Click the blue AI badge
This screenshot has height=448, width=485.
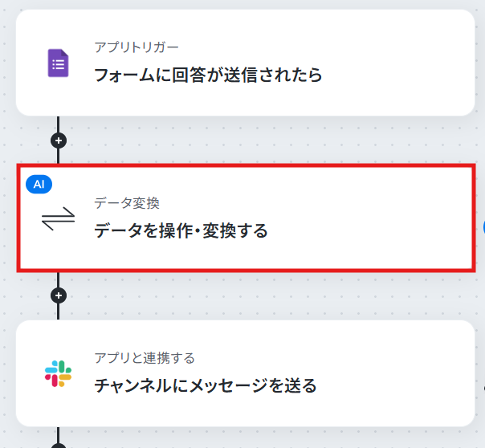(x=39, y=185)
